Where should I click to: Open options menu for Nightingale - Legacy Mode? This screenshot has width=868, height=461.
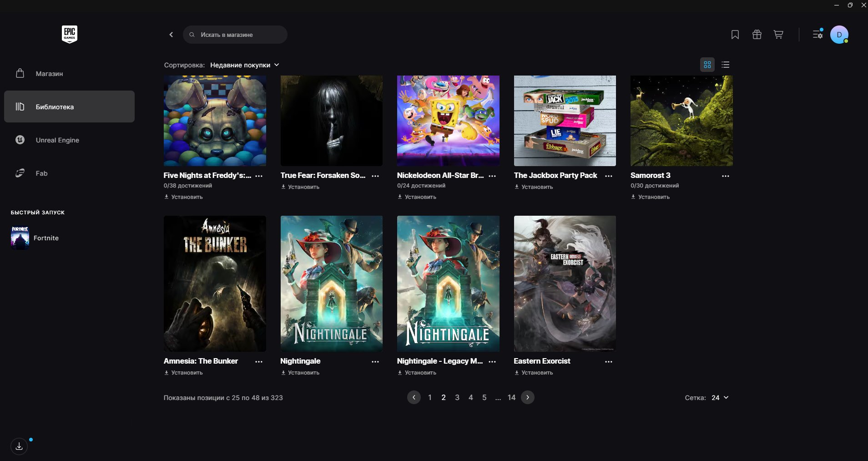492,362
